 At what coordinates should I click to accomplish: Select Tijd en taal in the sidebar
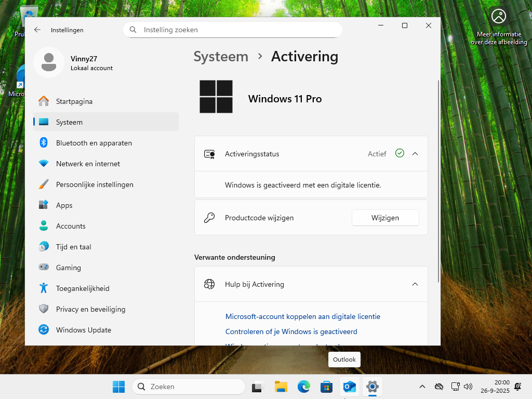click(x=106, y=247)
